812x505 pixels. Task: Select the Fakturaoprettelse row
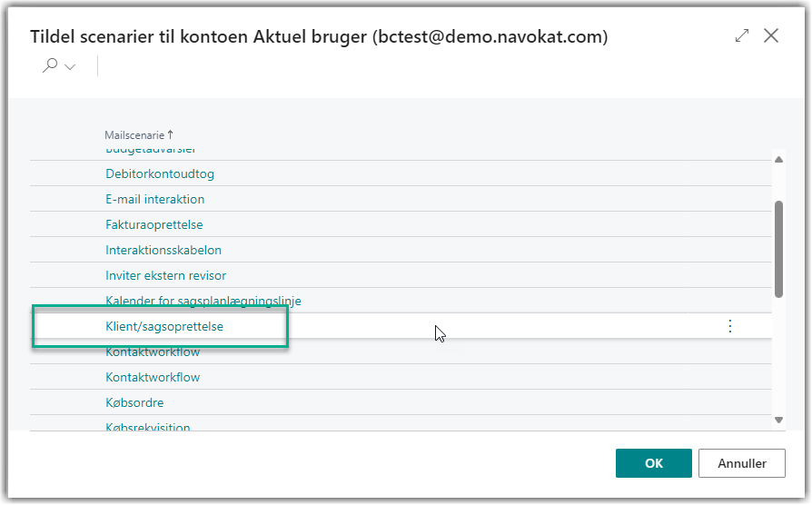(x=154, y=224)
